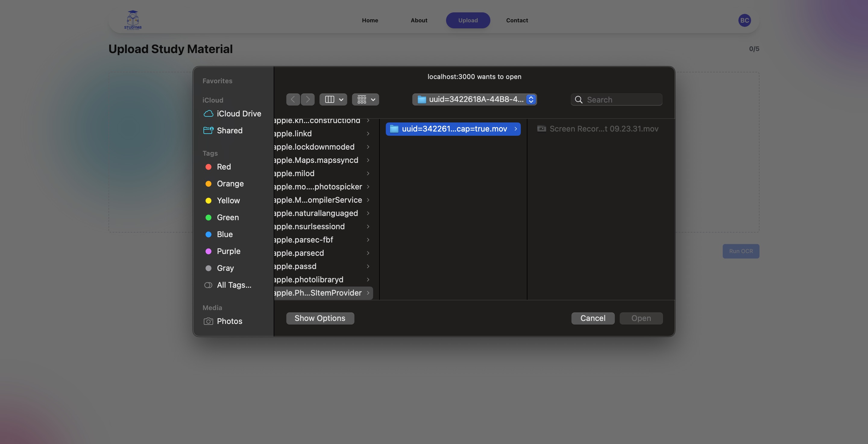Click the StudyM8 logo icon
Screen dimensions: 868x444
[133, 20]
